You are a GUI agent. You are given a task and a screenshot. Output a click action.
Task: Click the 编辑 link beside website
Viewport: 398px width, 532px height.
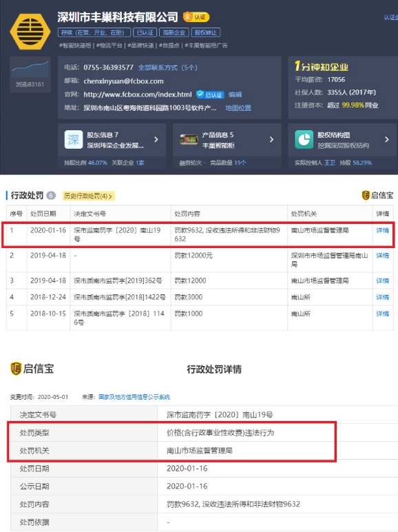coord(235,94)
